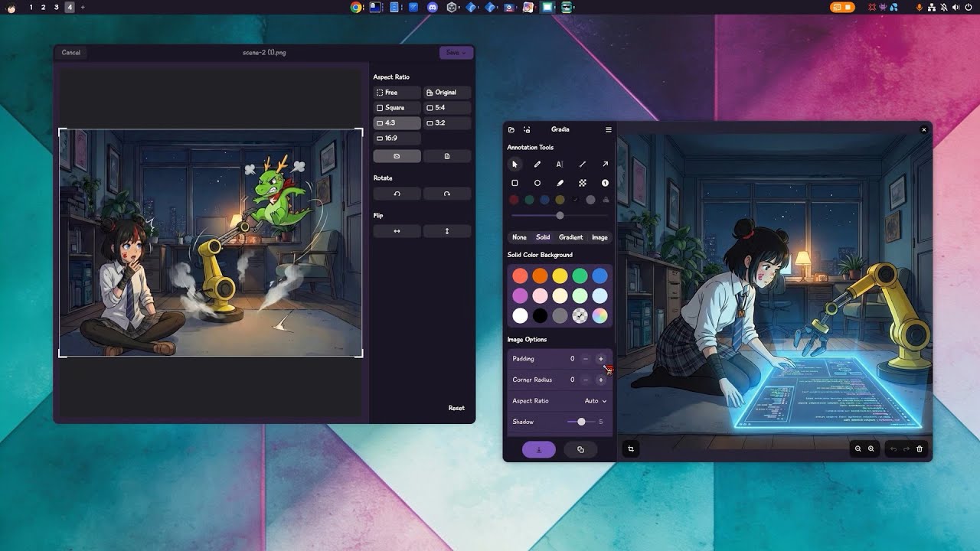This screenshot has height=551, width=980.
Task: Select the 5:4 aspect ratio
Action: tap(447, 108)
